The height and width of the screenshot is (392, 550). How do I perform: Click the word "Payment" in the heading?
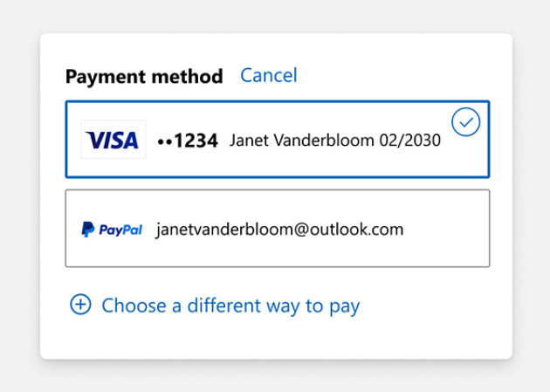pos(100,77)
